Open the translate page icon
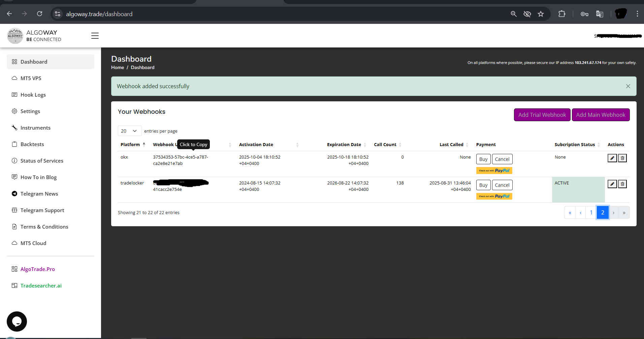644x339 pixels. coord(600,14)
